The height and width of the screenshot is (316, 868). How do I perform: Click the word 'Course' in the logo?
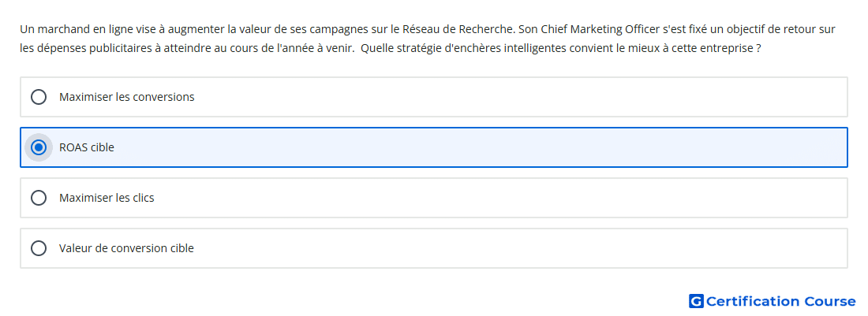(829, 301)
